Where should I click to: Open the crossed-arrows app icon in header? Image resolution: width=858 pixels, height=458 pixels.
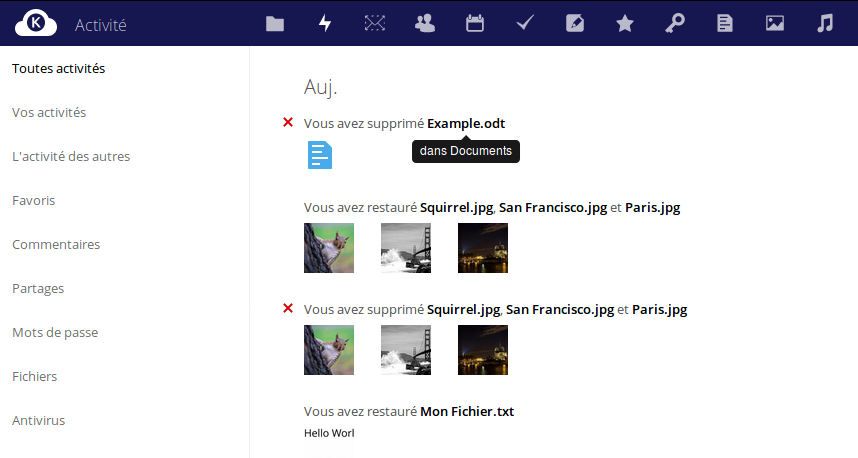pyautogui.click(x=375, y=23)
